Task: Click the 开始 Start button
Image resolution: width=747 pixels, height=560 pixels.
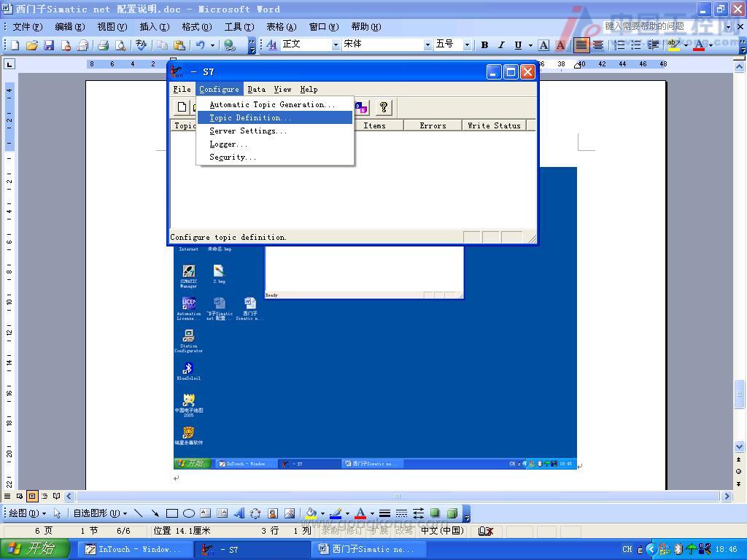Action: (35, 549)
